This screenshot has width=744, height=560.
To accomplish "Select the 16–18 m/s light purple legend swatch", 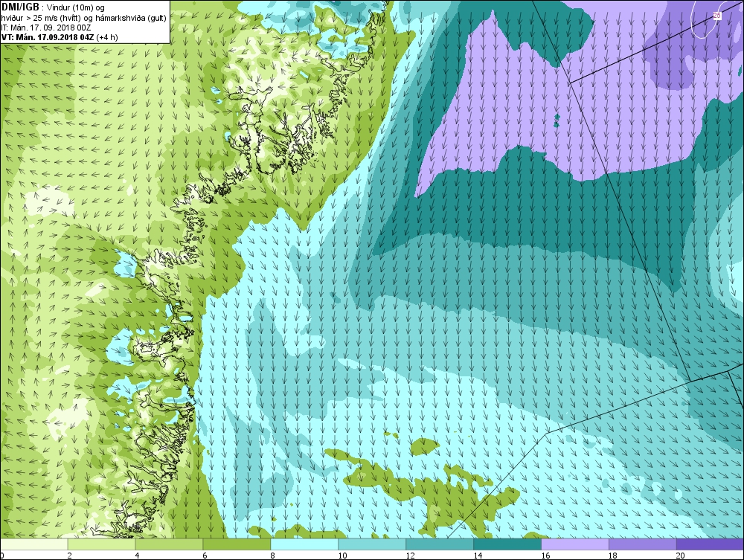I will click(x=575, y=544).
